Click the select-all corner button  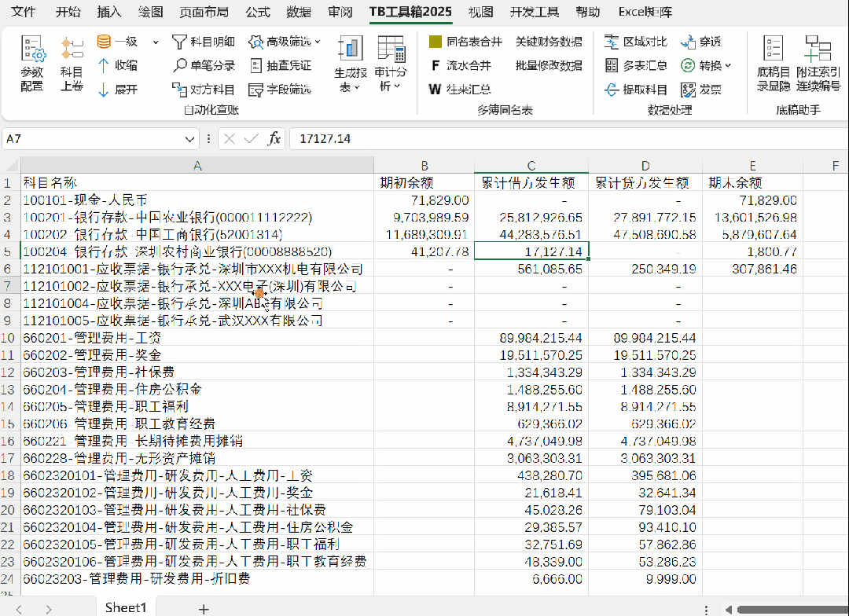click(10, 165)
